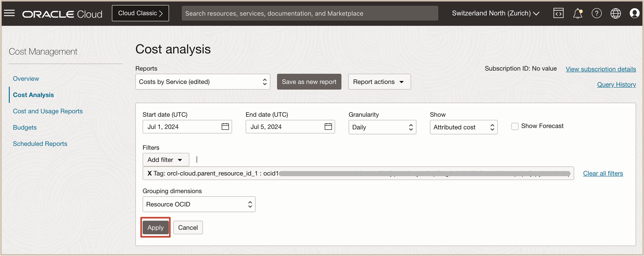Open the Cloud Shell developer tools icon

tap(558, 13)
